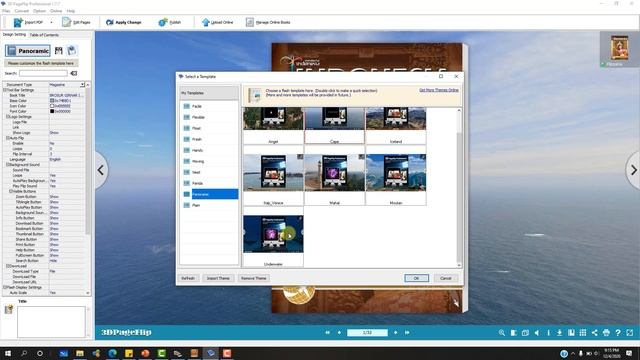Click the Panoramic template button
The height and width of the screenshot is (360, 640).
28,51
